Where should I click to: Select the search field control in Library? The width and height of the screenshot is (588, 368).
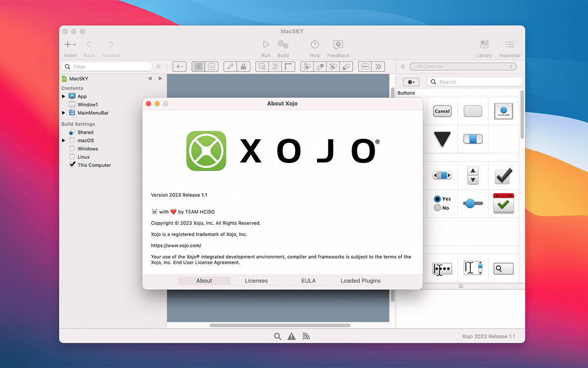(503, 269)
